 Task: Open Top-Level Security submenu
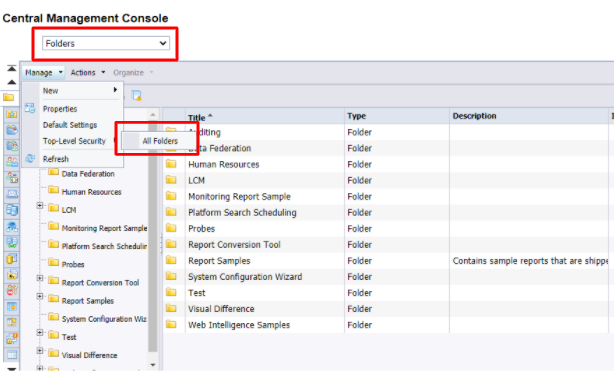tap(74, 141)
